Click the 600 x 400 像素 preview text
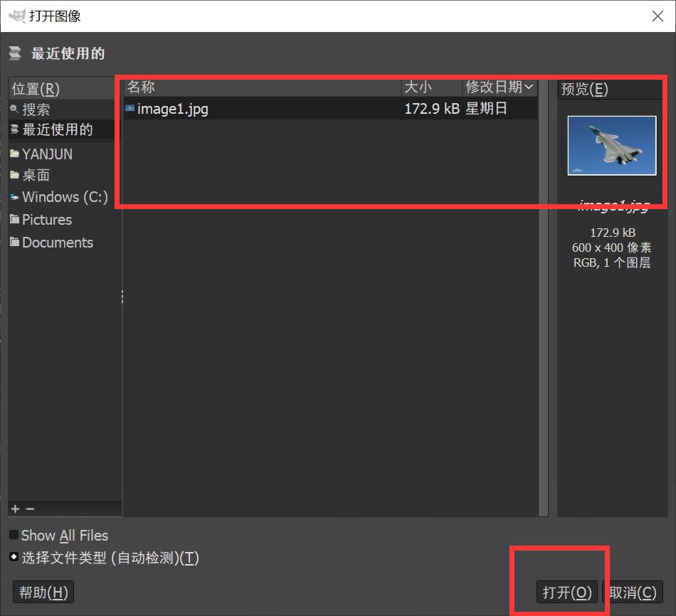This screenshot has height=616, width=676. pyautogui.click(x=611, y=248)
